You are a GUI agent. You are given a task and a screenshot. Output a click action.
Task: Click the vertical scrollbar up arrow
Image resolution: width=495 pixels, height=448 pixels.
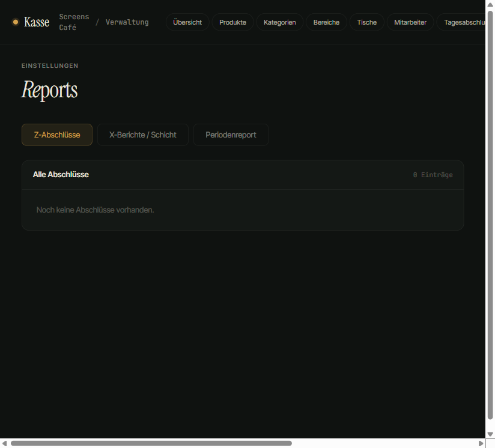[490, 5]
